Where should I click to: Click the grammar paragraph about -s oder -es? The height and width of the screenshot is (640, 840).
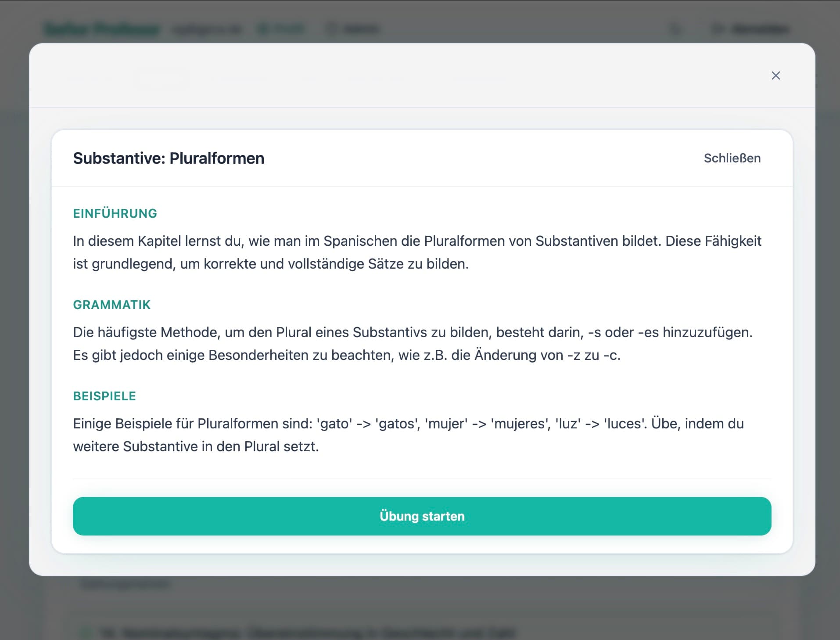coord(413,344)
